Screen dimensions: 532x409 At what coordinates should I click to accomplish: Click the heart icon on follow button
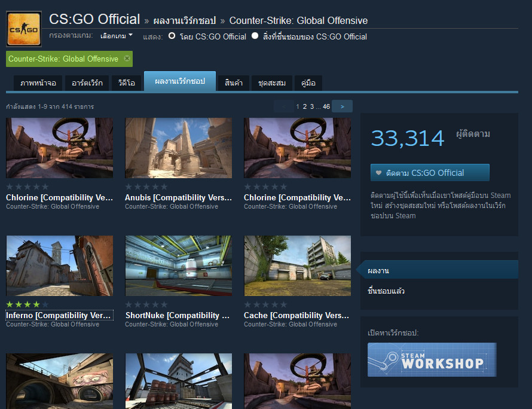(x=378, y=173)
